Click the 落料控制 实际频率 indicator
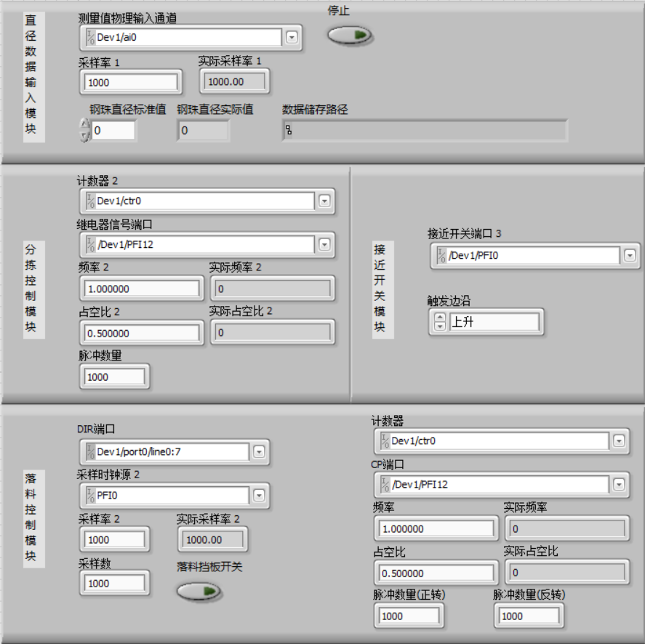The height and width of the screenshot is (644, 645). pyautogui.click(x=567, y=529)
